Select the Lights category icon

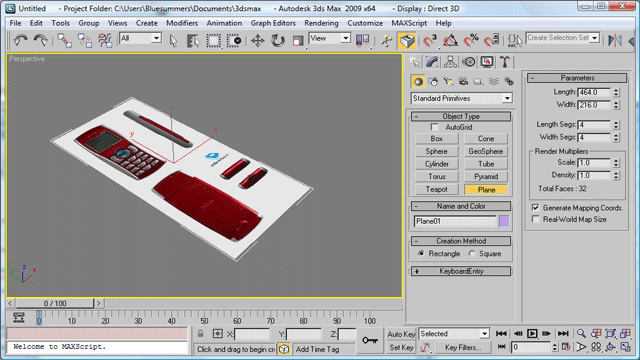click(x=448, y=82)
